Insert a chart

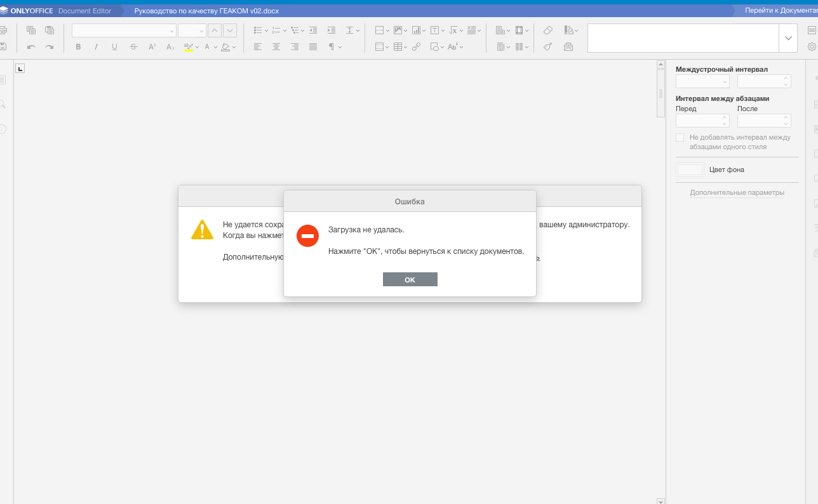tap(417, 30)
